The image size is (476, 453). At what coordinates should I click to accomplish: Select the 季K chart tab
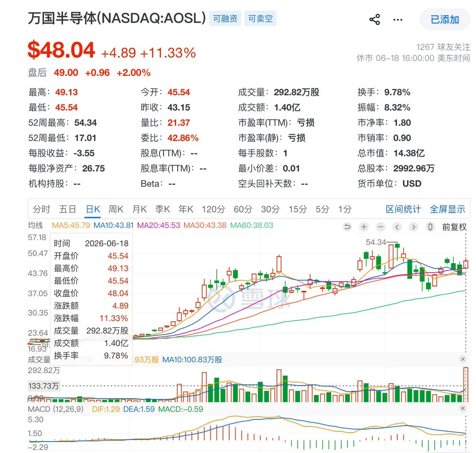(x=163, y=209)
